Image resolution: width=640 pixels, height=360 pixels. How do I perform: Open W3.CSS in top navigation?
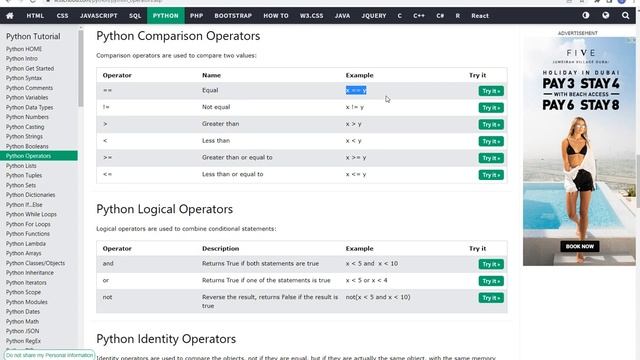coord(311,16)
